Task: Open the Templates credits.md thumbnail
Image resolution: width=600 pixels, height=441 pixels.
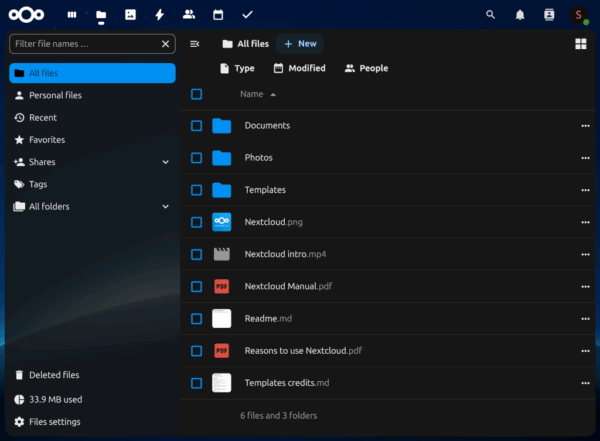Action: [x=222, y=383]
